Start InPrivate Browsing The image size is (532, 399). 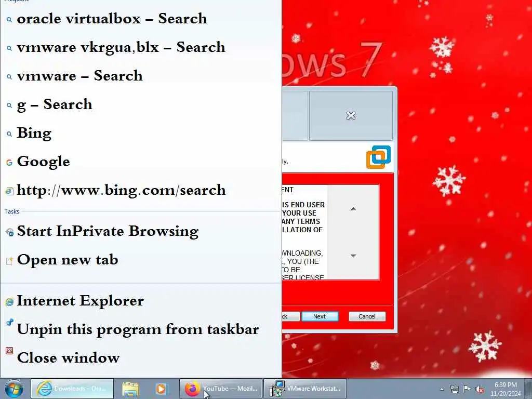pos(141,231)
